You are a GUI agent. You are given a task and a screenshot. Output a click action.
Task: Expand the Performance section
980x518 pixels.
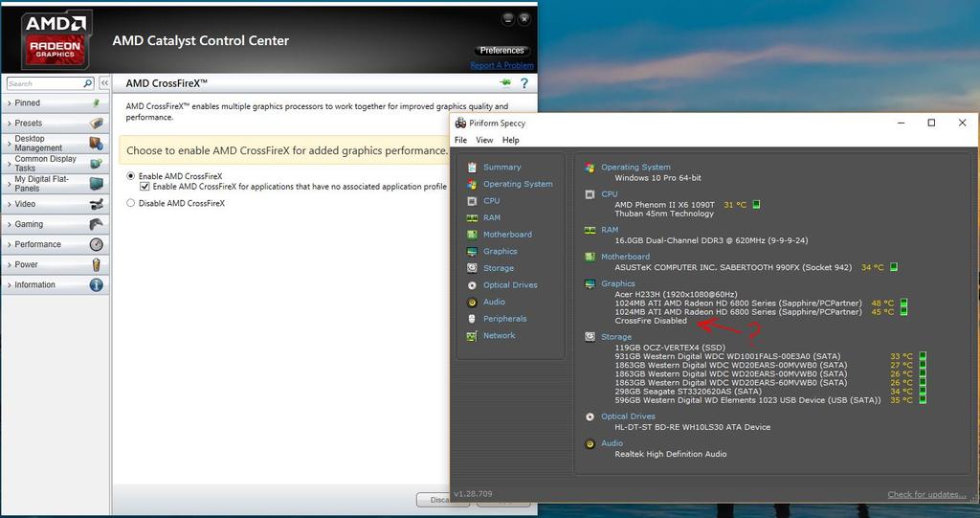[10, 244]
